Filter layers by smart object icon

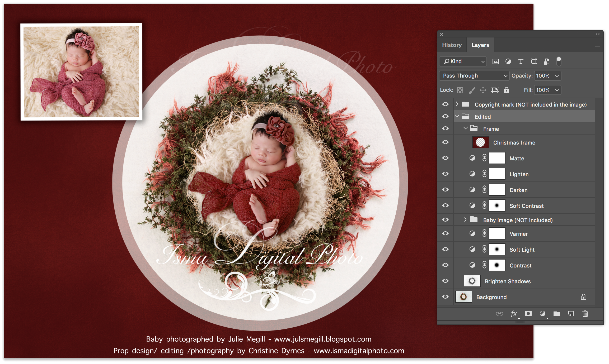[547, 61]
